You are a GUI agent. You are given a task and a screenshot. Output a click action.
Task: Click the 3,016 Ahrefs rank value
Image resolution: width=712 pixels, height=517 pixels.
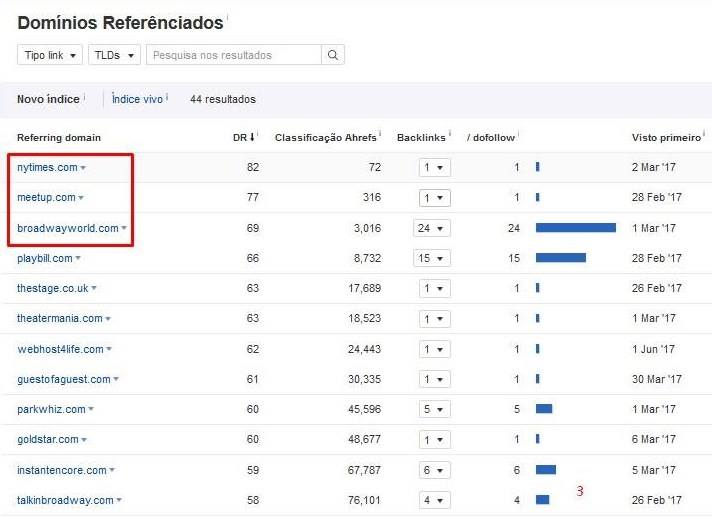(367, 228)
